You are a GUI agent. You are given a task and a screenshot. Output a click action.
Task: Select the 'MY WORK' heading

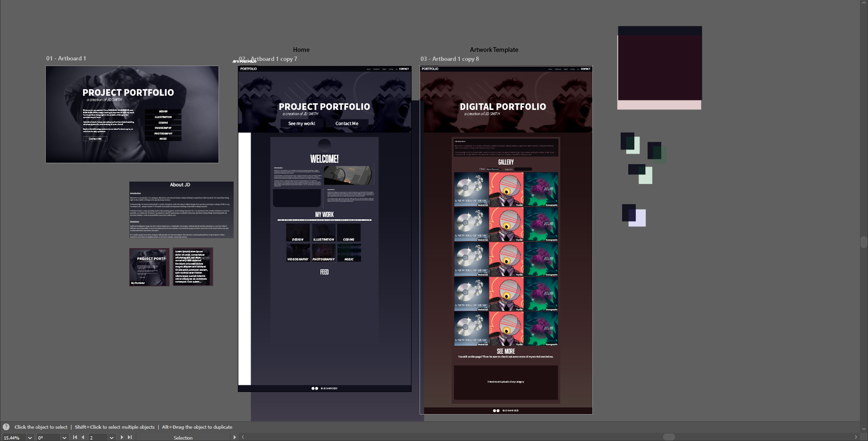click(324, 215)
